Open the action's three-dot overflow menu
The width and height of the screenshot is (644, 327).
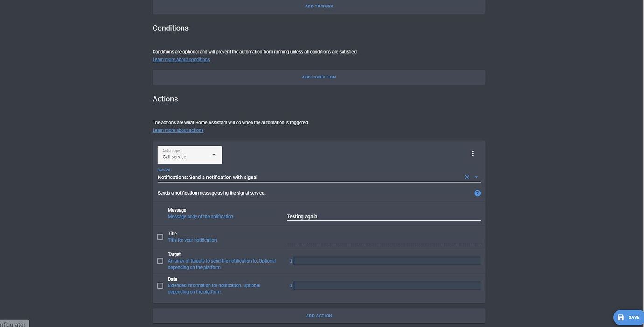(473, 154)
